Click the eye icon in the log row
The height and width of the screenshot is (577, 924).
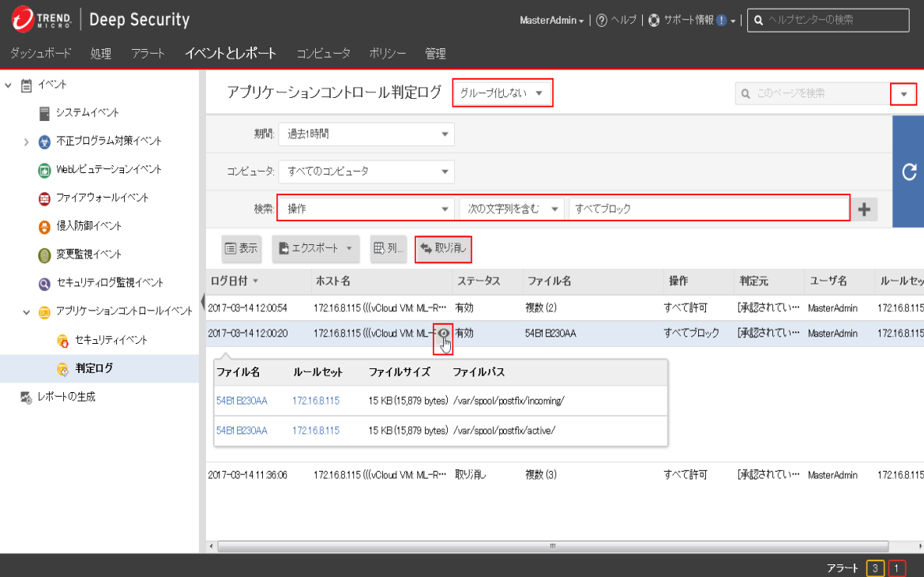coord(445,334)
